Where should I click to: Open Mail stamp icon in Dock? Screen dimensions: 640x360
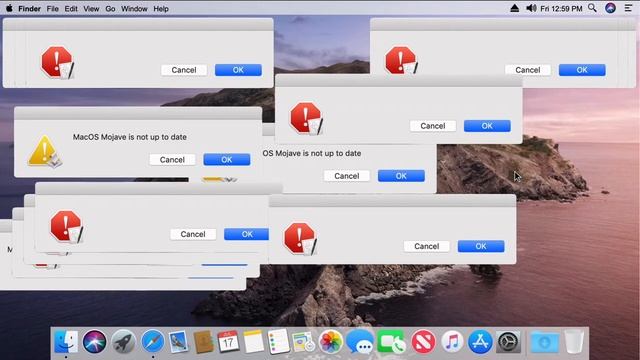click(x=178, y=342)
